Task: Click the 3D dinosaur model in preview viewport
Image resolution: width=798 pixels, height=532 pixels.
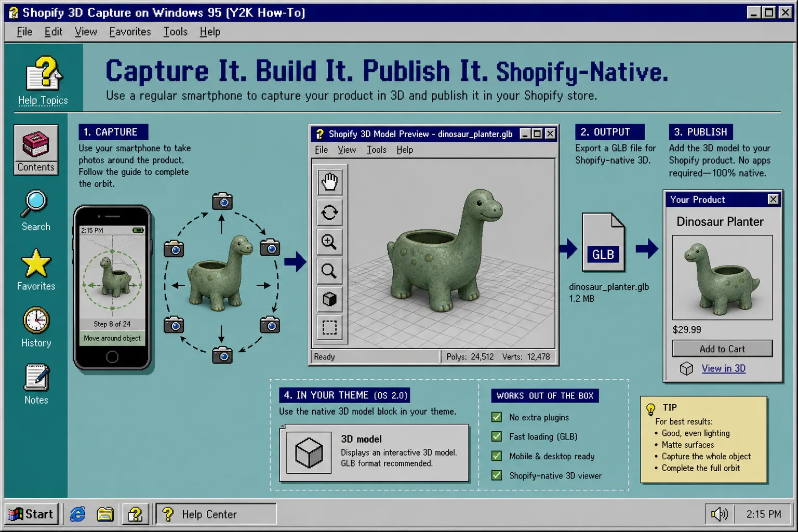Action: click(x=445, y=252)
